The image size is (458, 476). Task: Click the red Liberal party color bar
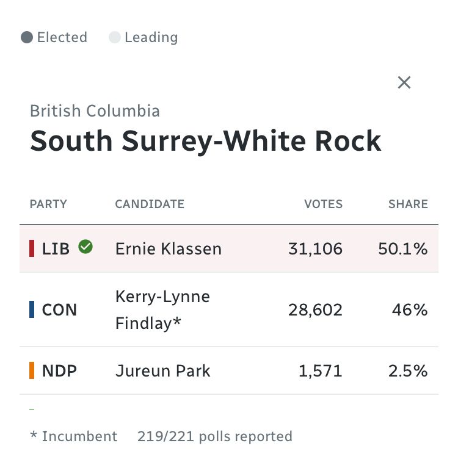32,248
